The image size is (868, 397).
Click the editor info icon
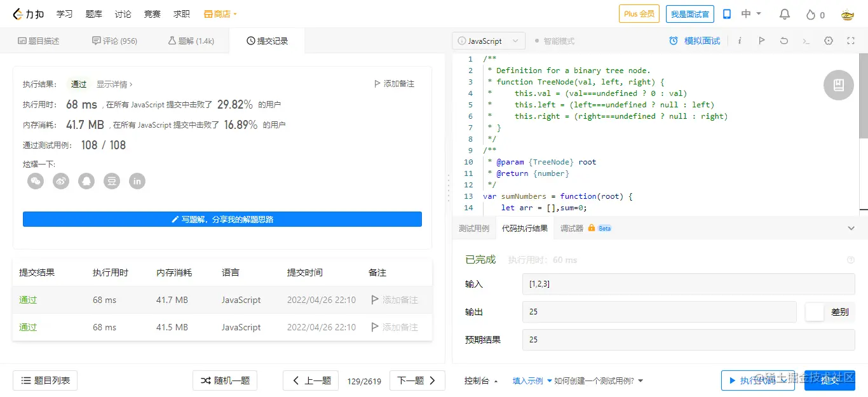740,41
